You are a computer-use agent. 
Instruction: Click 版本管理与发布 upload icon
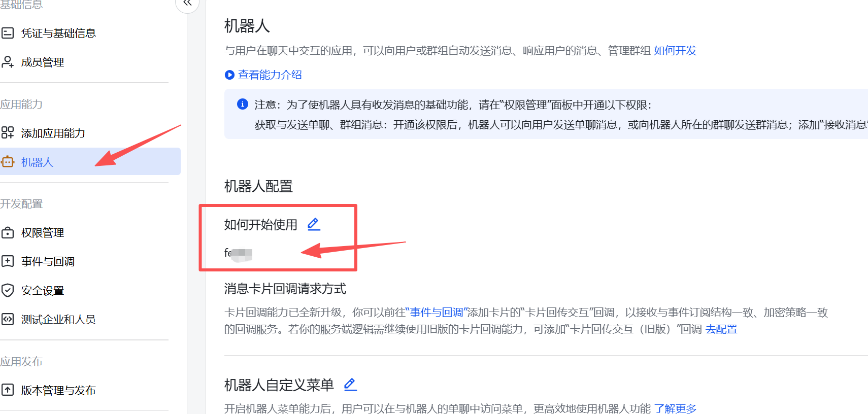coord(8,390)
